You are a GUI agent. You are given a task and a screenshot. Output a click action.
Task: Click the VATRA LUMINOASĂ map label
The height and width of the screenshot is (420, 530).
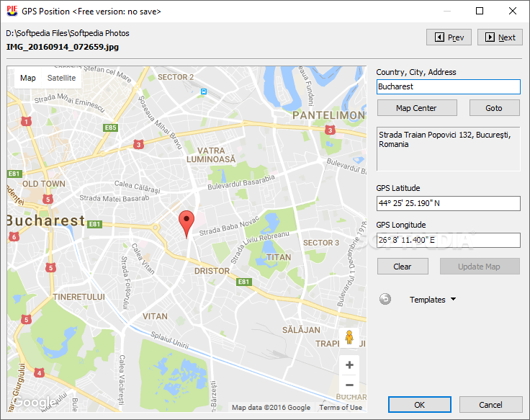coord(211,155)
